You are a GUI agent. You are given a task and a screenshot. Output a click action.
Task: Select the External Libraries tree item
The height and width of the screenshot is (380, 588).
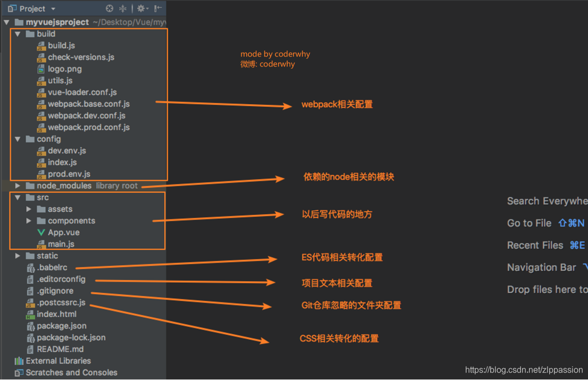click(56, 361)
